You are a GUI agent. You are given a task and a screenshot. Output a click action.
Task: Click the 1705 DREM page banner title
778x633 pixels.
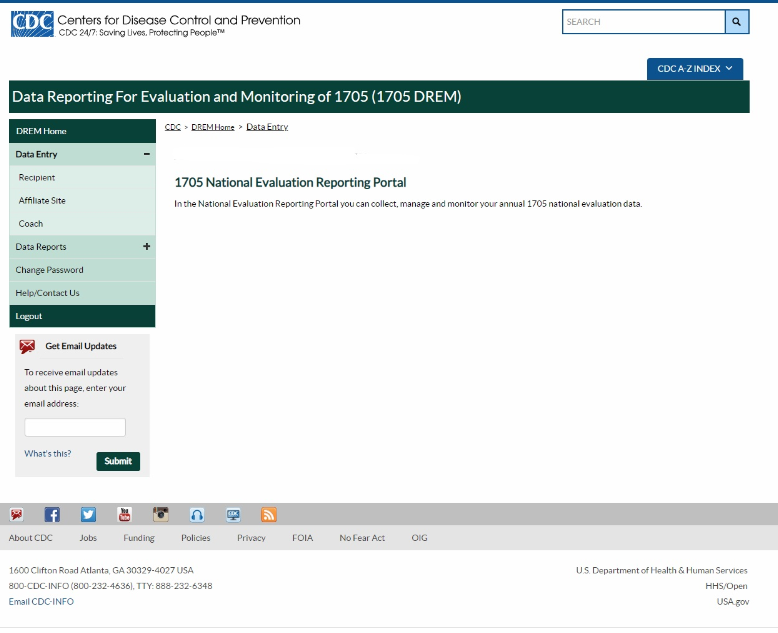click(x=237, y=96)
